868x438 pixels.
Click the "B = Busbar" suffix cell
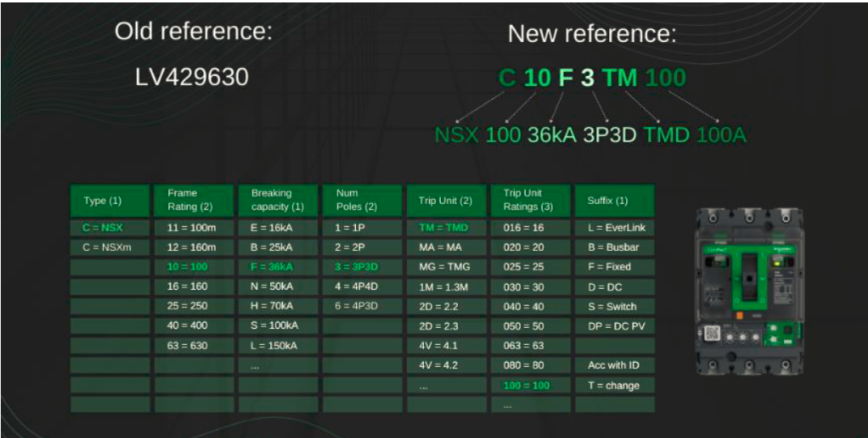615,248
